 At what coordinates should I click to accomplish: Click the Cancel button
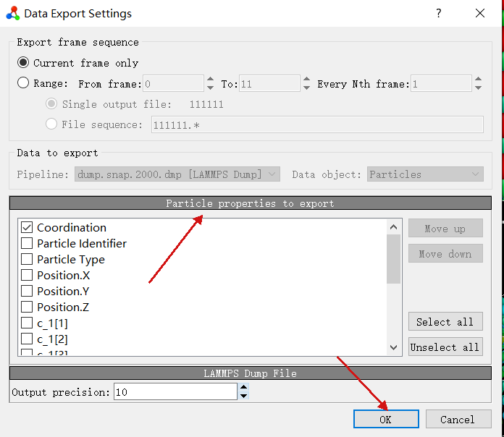(457, 419)
